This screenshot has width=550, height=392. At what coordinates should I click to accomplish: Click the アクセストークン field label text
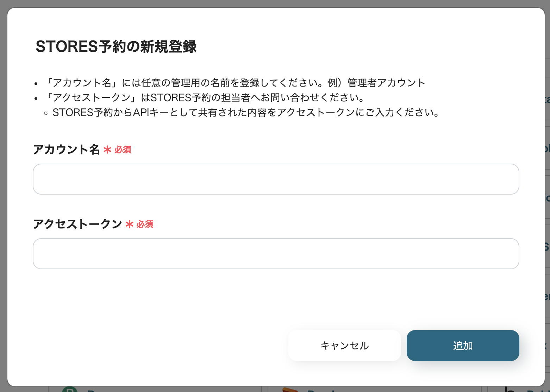[x=77, y=224]
